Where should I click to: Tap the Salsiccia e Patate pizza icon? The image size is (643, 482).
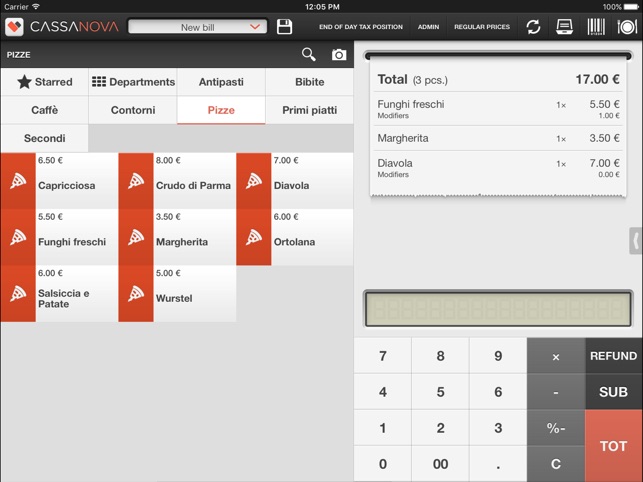click(18, 293)
